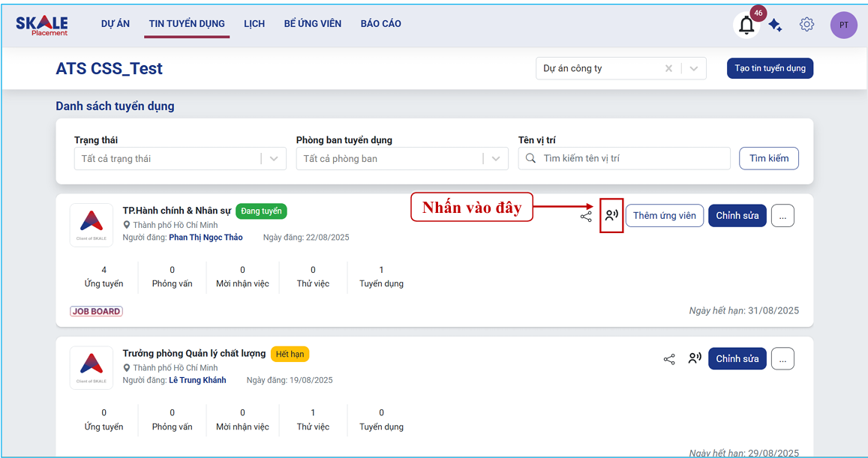Open the settings gear icon

(806, 25)
